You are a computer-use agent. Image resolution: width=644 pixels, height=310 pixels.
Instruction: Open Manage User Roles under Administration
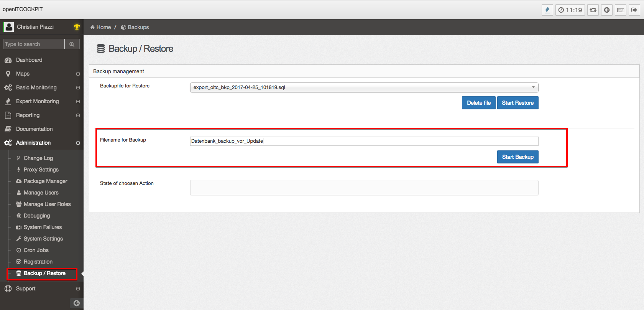coord(47,204)
